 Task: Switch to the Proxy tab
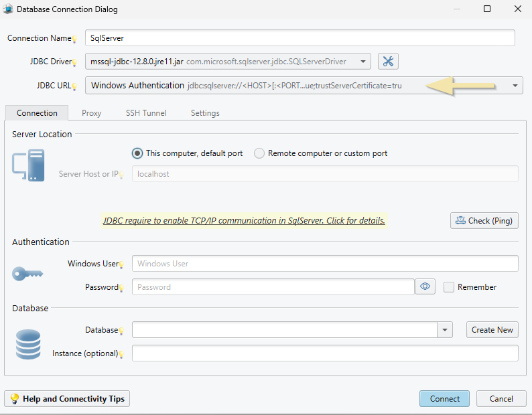click(x=92, y=113)
